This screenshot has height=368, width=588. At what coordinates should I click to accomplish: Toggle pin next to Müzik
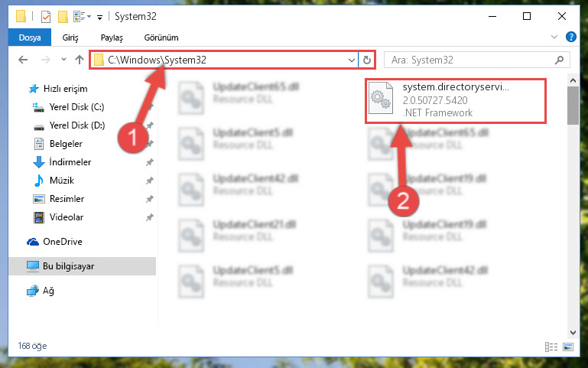click(150, 181)
